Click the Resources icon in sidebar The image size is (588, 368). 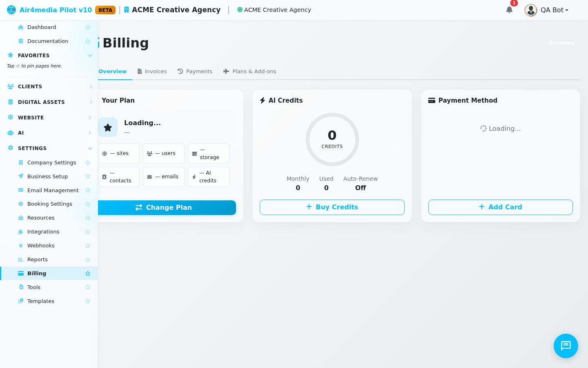coord(21,218)
